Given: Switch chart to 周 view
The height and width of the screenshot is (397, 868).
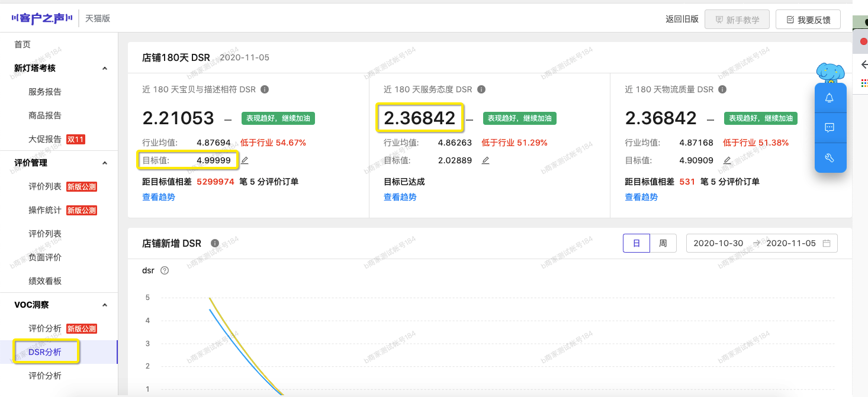Looking at the screenshot, I should click(663, 243).
